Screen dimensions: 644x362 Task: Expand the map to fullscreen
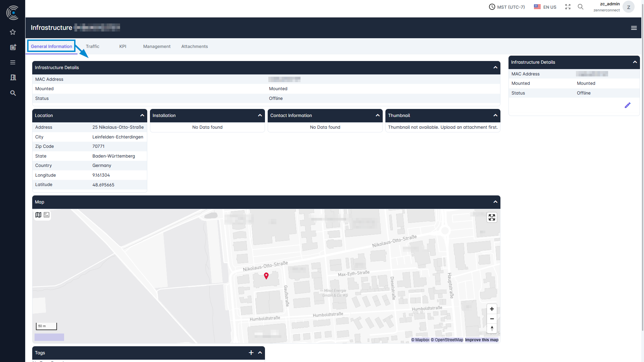(492, 218)
